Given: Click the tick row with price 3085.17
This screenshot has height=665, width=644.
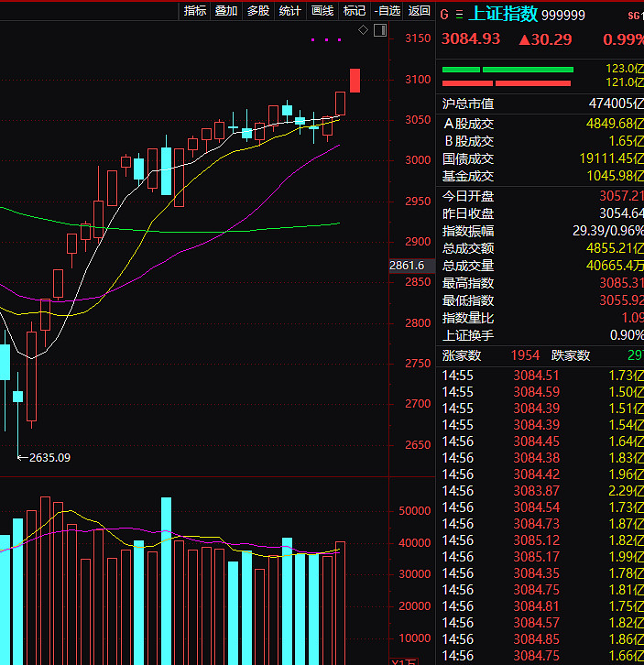Looking at the screenshot, I should coord(542,557).
